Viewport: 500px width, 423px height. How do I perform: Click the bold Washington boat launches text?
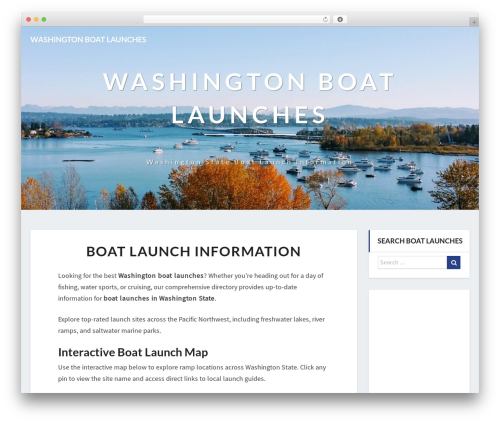[x=161, y=276]
